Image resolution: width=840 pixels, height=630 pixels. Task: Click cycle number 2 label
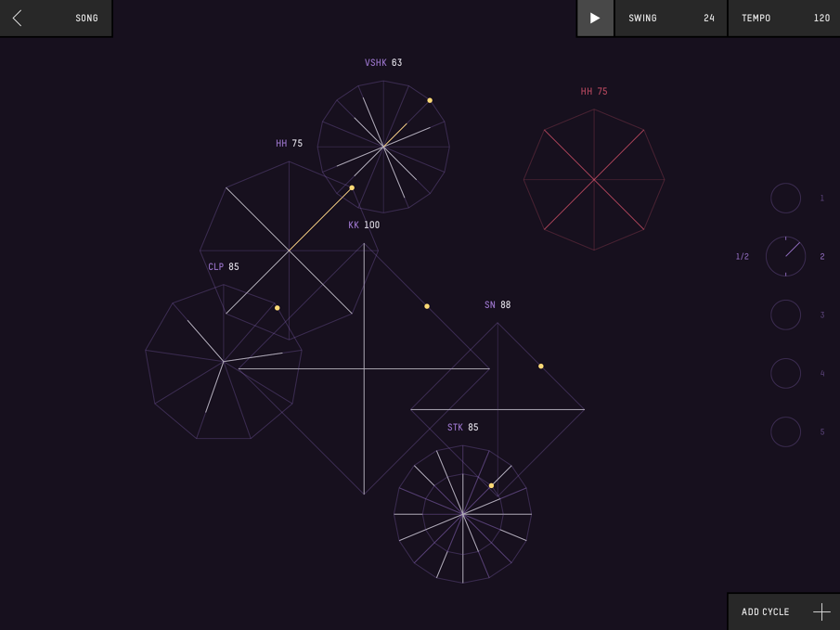[822, 257]
